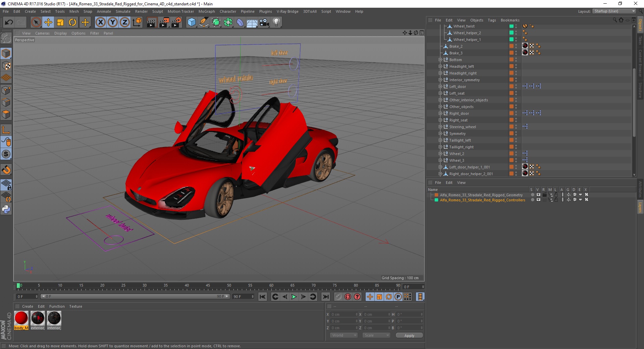Open the Layout Startup dropdown
This screenshot has height=349, width=644.
614,11
